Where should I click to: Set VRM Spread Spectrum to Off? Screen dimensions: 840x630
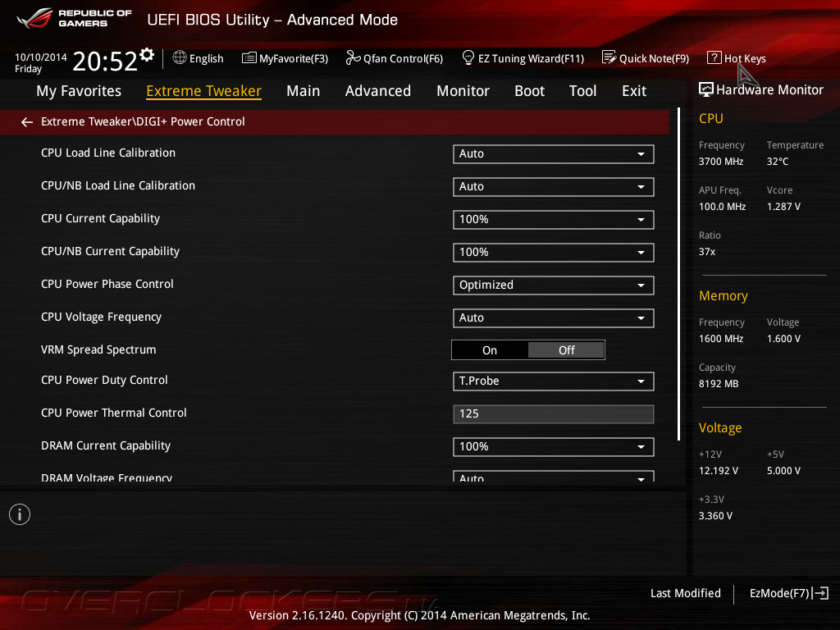[x=566, y=350]
